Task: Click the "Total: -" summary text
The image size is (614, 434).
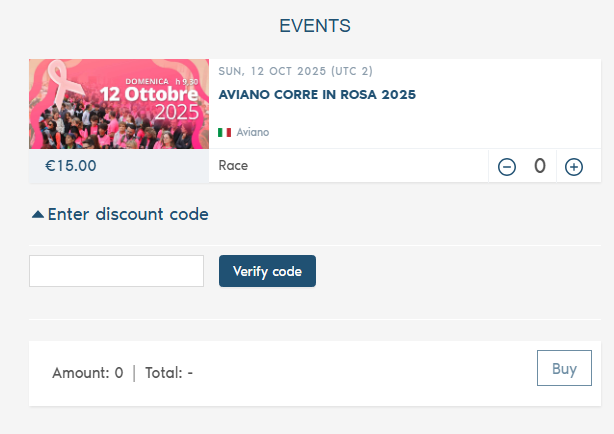Action: click(x=169, y=373)
